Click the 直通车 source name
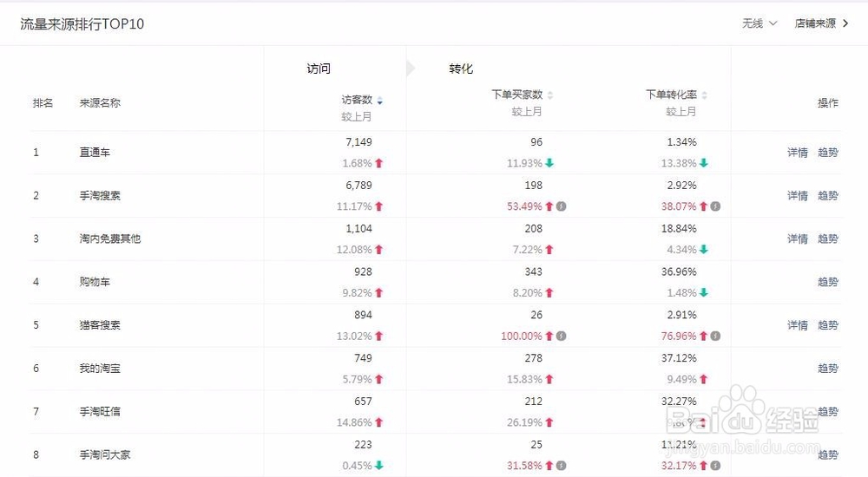The height and width of the screenshot is (477, 868). [95, 152]
